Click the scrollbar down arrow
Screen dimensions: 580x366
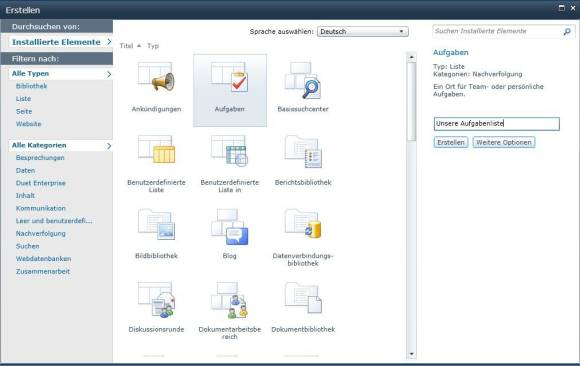(x=411, y=354)
